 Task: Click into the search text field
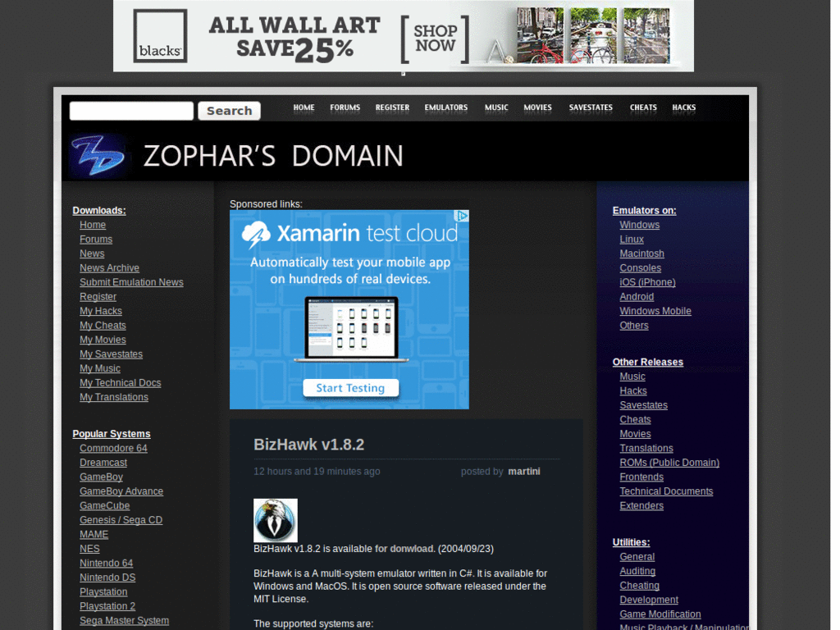[x=130, y=110]
